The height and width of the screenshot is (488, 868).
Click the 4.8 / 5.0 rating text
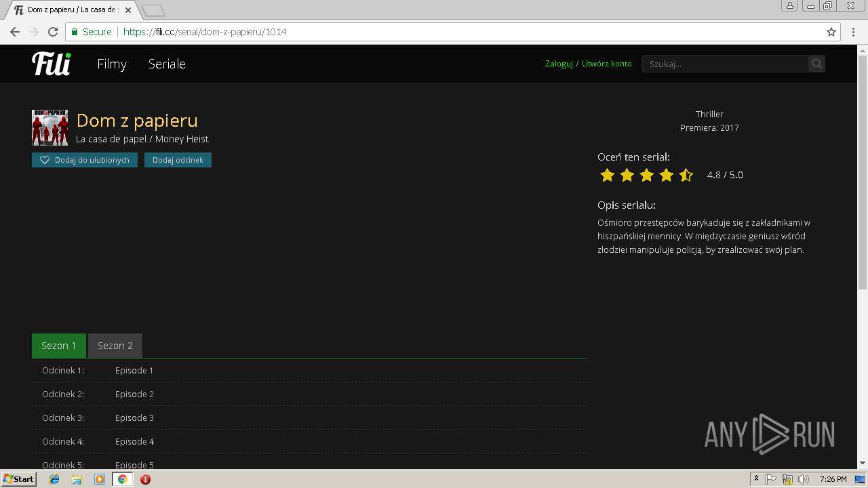[725, 175]
